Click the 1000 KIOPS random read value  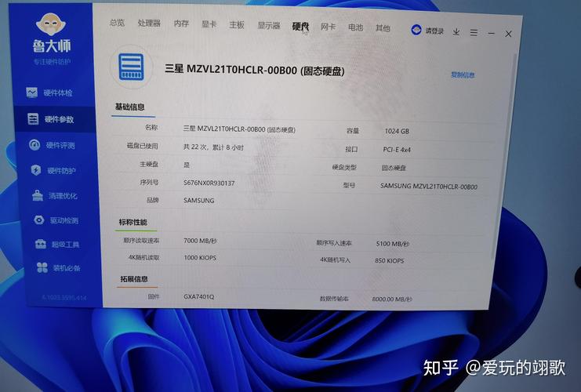click(200, 257)
